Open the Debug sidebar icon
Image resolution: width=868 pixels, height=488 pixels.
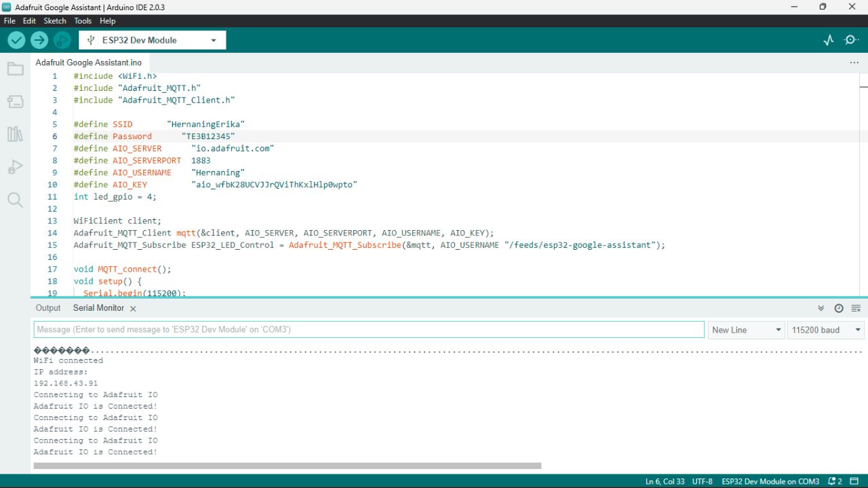coord(15,167)
